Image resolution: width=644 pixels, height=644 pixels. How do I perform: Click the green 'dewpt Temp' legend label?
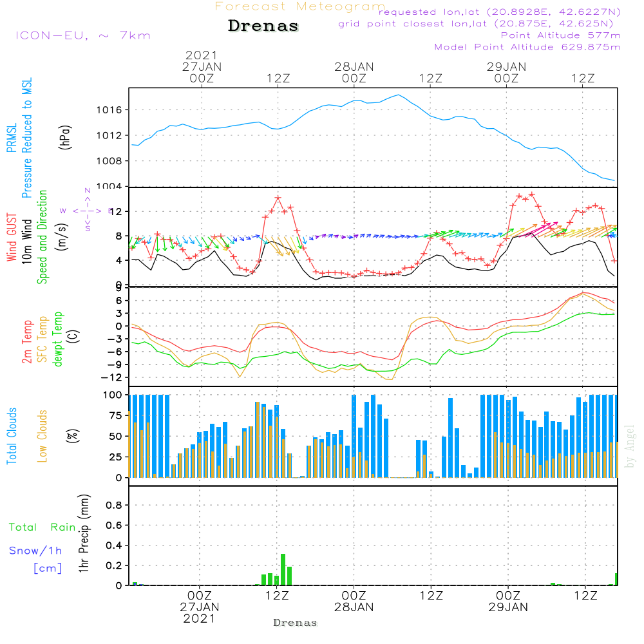point(57,339)
